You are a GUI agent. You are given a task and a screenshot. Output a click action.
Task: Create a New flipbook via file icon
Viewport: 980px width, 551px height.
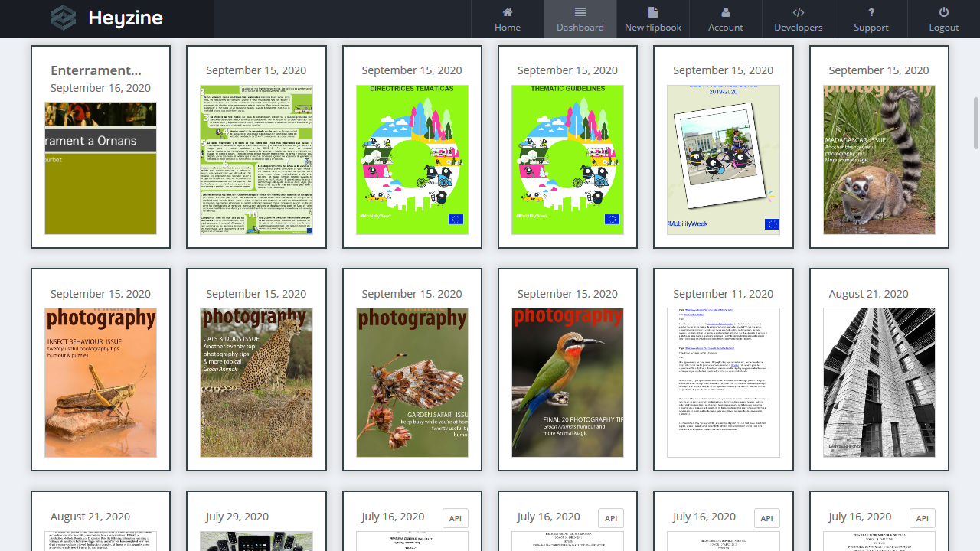click(652, 12)
